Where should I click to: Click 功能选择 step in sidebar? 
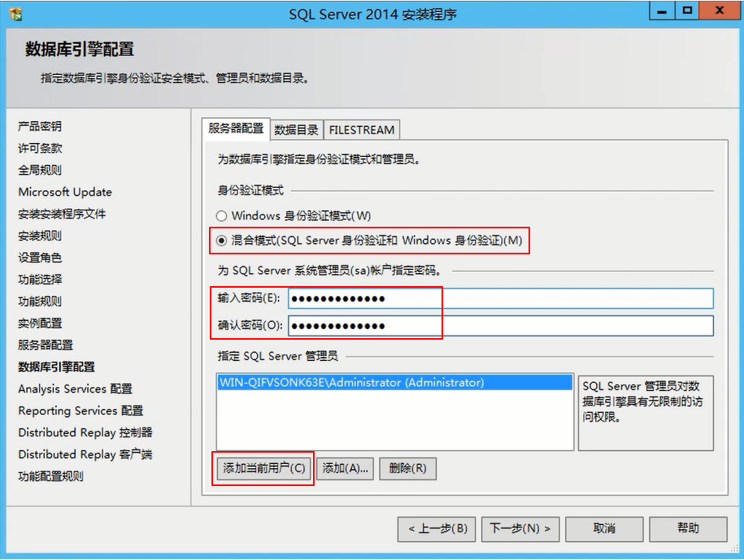click(40, 280)
